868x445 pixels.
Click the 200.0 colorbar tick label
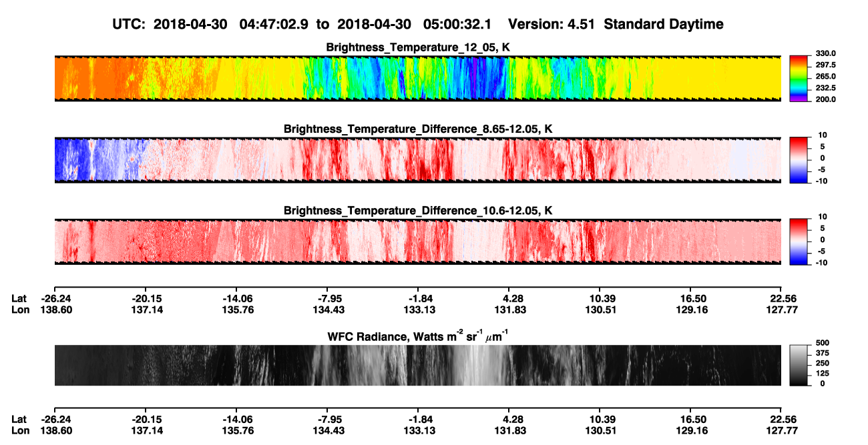(x=825, y=99)
